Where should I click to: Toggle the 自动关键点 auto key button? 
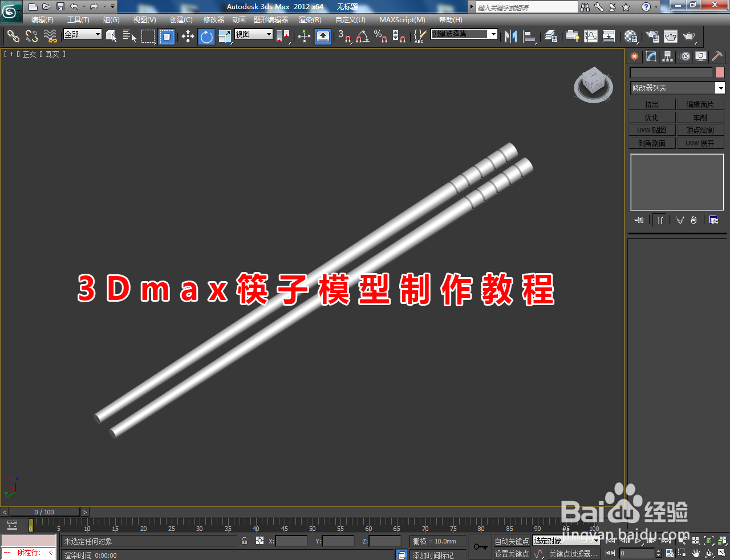tap(512, 541)
